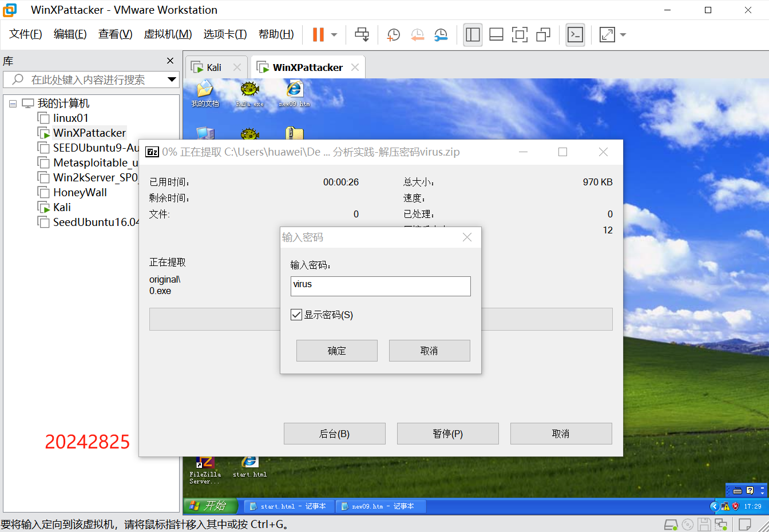
Task: Uncheck the 显示密码 show password checkbox
Action: pos(296,315)
